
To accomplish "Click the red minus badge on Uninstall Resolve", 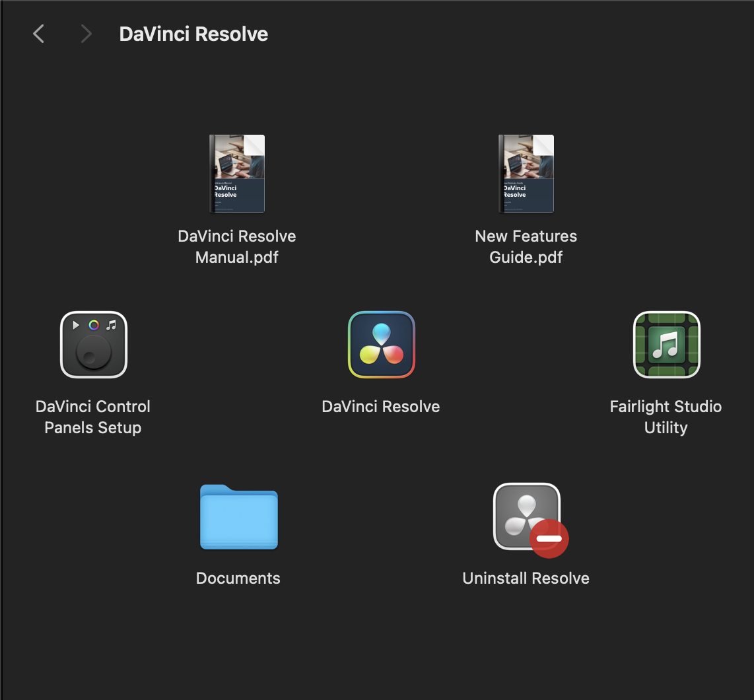I will pyautogui.click(x=549, y=539).
